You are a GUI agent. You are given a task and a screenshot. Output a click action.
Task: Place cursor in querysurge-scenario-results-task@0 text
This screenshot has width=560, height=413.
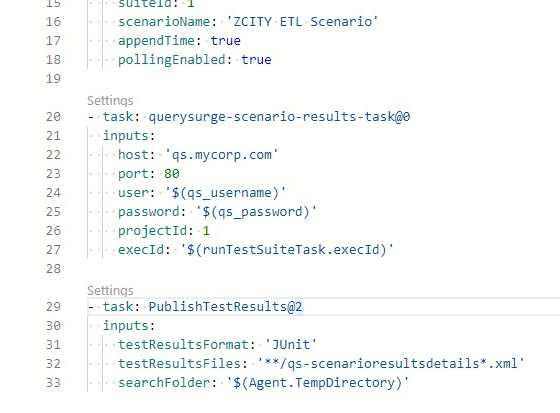279,117
